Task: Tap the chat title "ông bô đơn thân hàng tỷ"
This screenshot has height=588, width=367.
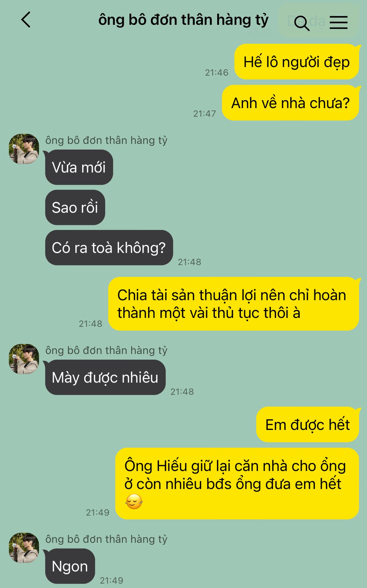Action: tap(183, 20)
